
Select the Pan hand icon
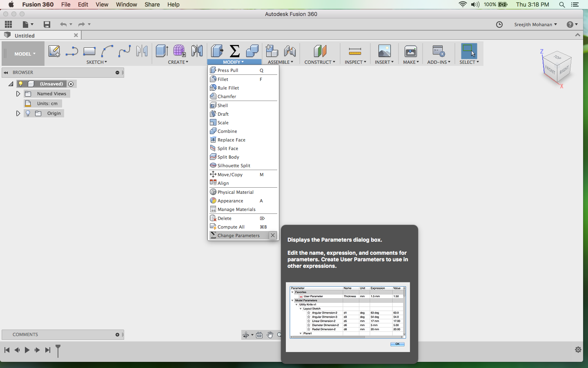tap(270, 335)
